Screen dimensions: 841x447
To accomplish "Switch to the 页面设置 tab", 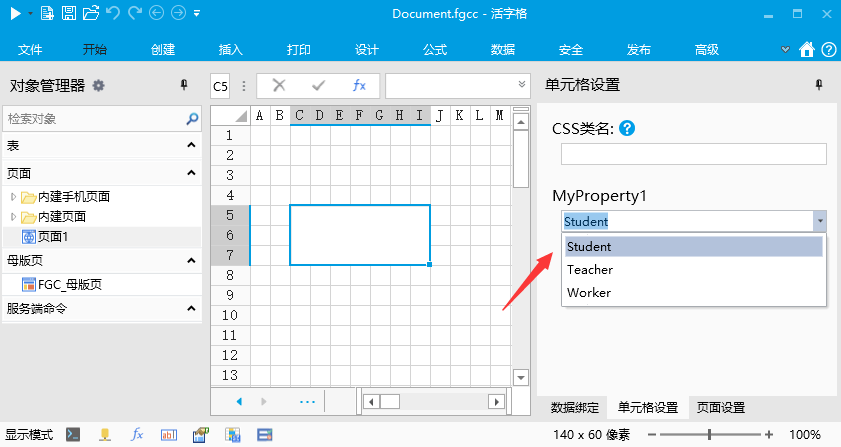I will 721,408.
